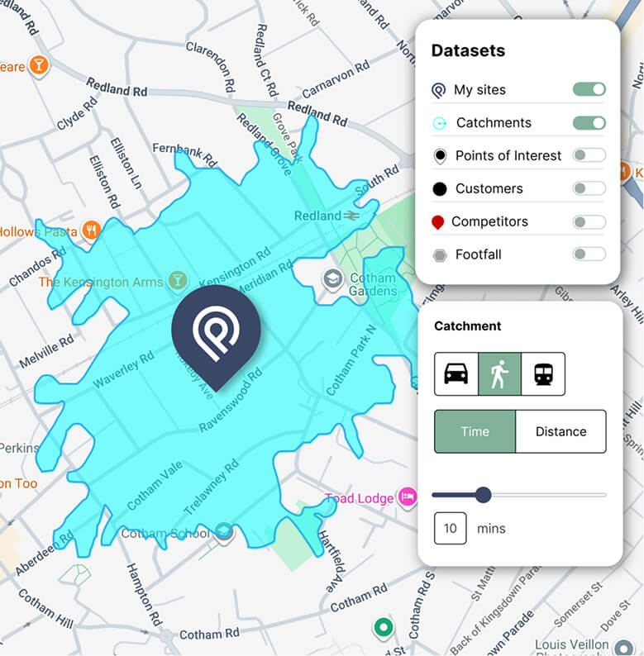
Task: Click the Hartfield Ave street label
Action: (x=332, y=561)
